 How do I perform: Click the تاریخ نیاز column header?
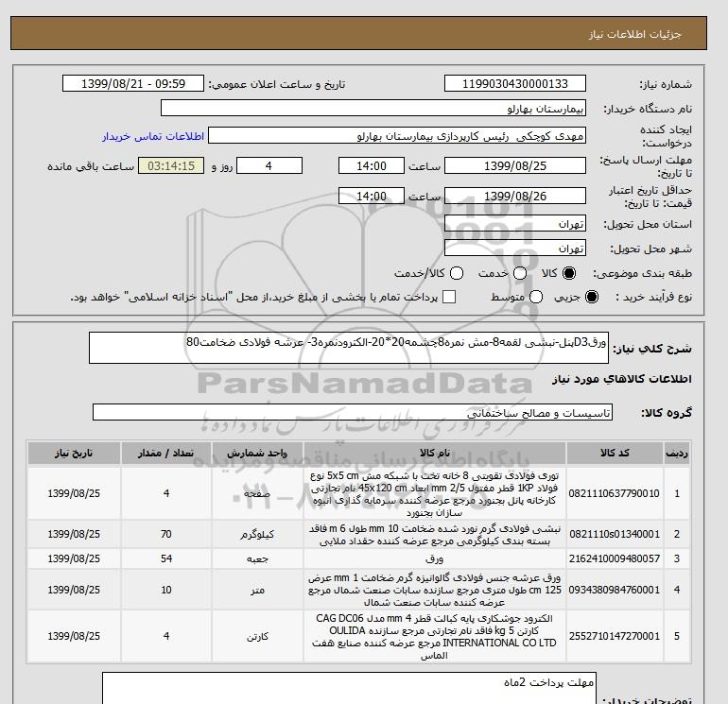click(x=74, y=453)
